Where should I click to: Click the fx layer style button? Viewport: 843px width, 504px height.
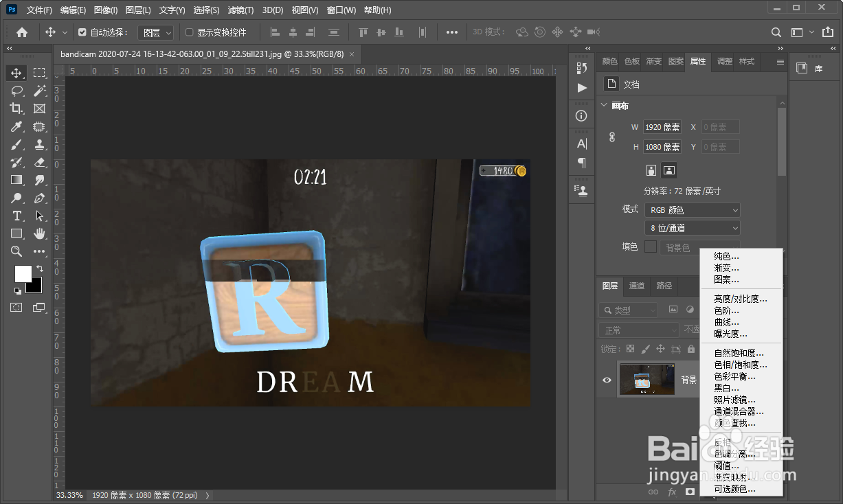coord(672,492)
